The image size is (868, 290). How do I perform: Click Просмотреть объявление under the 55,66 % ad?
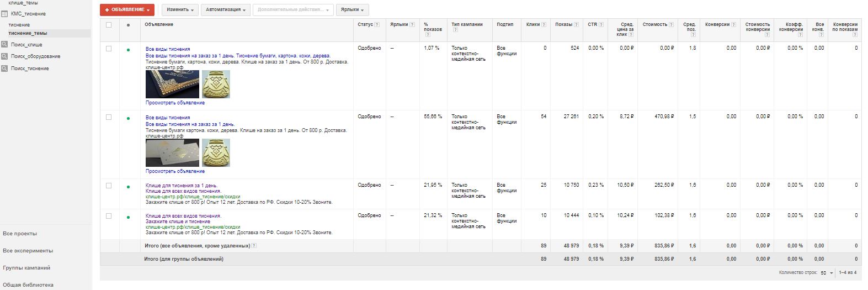175,171
